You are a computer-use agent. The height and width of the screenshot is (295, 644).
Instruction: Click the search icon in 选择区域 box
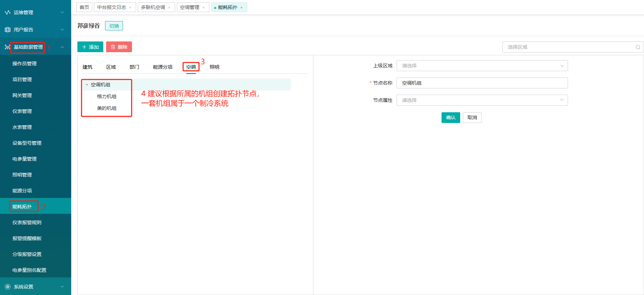638,47
